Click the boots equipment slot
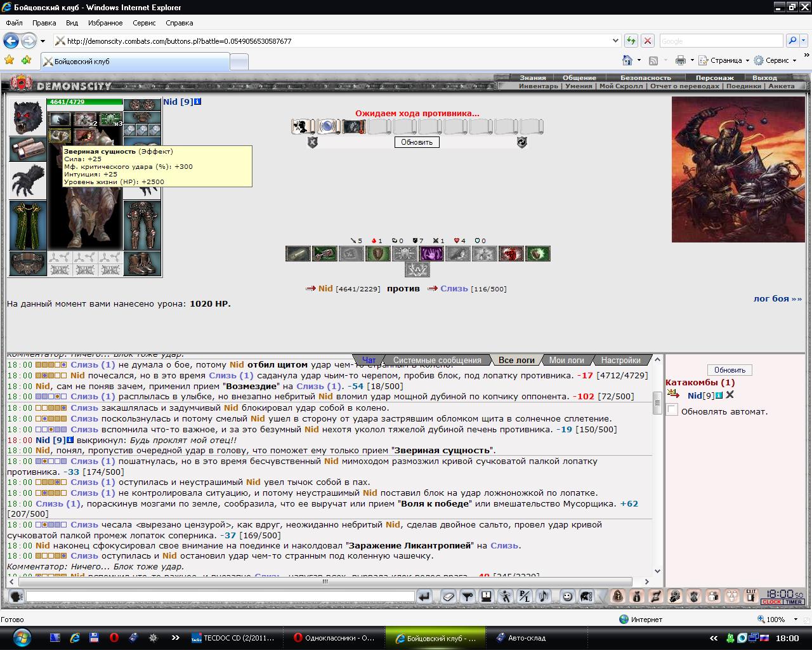The width and height of the screenshot is (812, 650). click(142, 264)
